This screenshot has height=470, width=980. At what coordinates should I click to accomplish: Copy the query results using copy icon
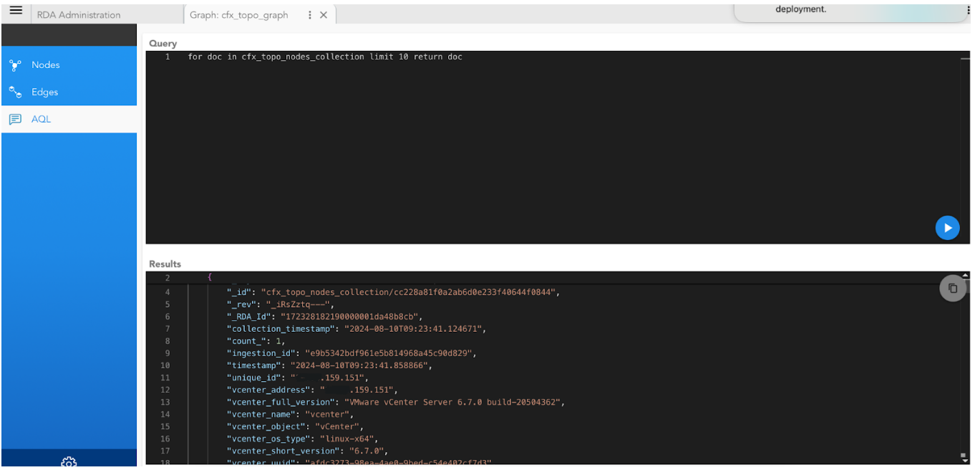(x=953, y=288)
